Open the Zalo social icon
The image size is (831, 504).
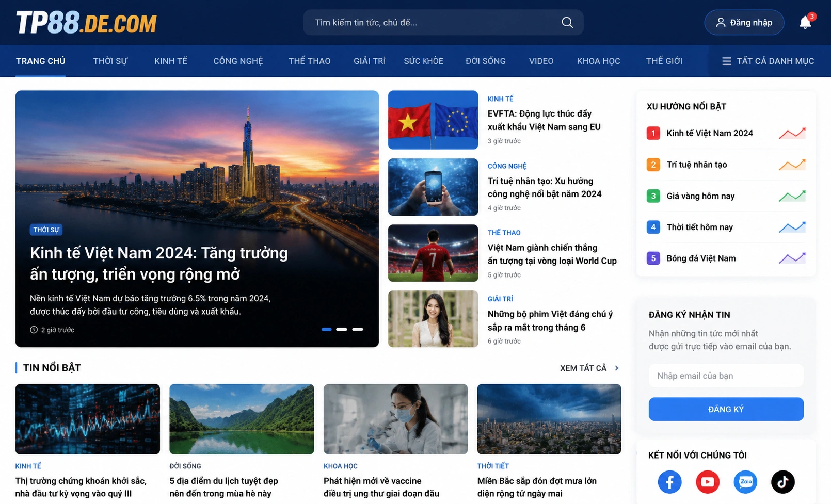coord(745,482)
